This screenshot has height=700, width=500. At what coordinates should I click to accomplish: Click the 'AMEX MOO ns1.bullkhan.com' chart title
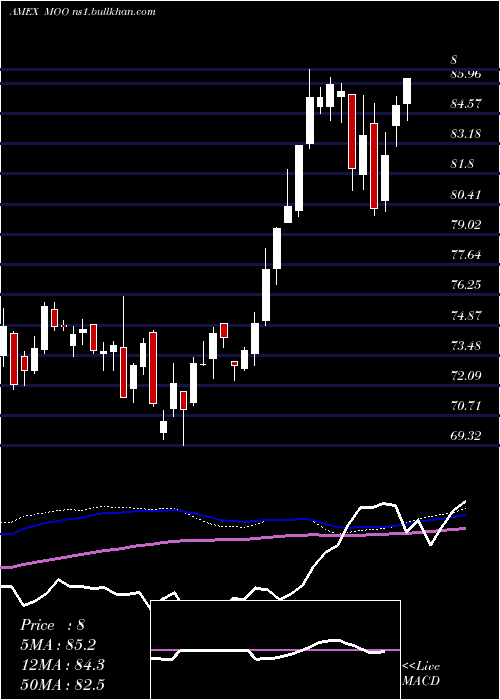tap(83, 12)
